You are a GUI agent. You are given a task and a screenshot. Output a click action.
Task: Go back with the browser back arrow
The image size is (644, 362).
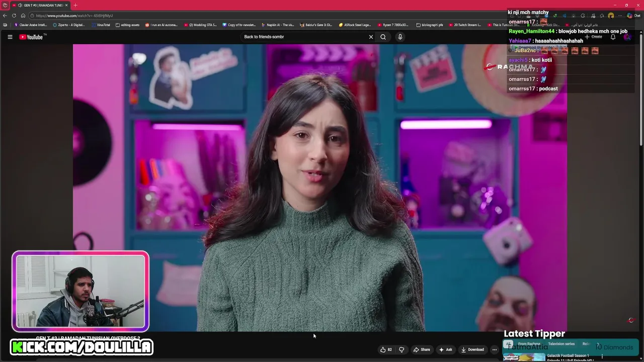(5, 16)
